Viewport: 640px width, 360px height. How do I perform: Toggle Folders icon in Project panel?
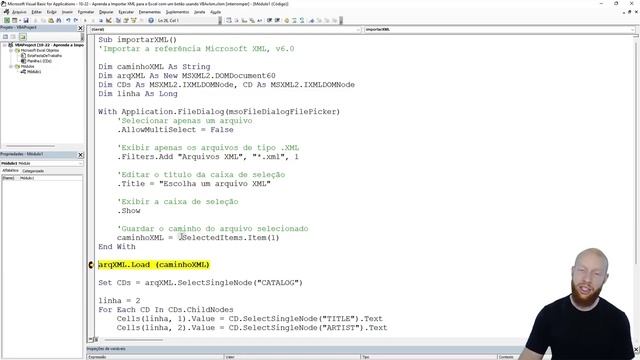tap(23, 37)
